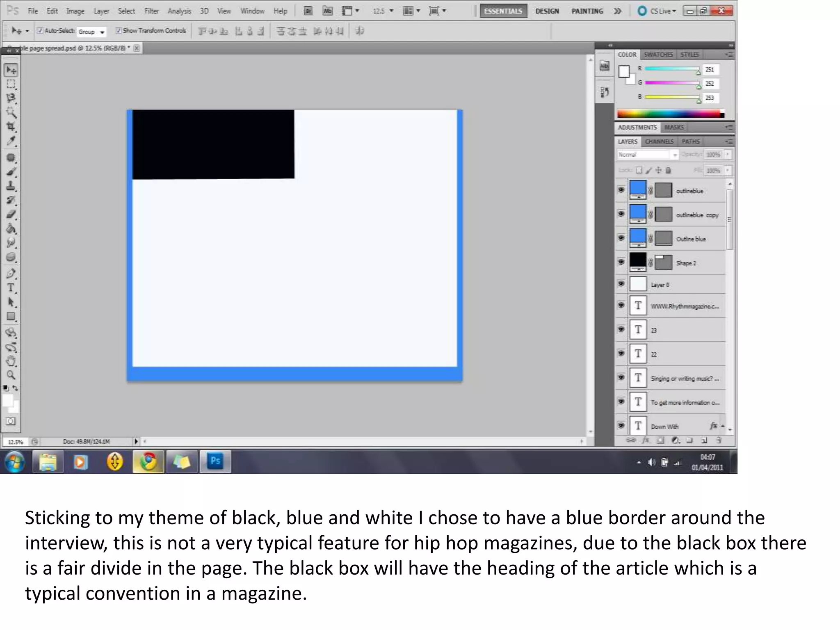Open the Auto-Select Group dropdown
This screenshot has width=840, height=630.
(91, 32)
